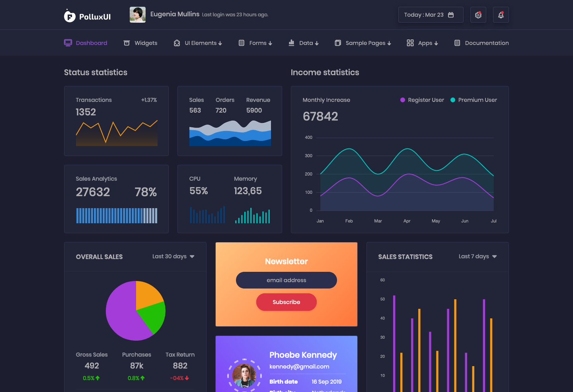Click the Apps grid icon
573x392 pixels.
pos(410,43)
